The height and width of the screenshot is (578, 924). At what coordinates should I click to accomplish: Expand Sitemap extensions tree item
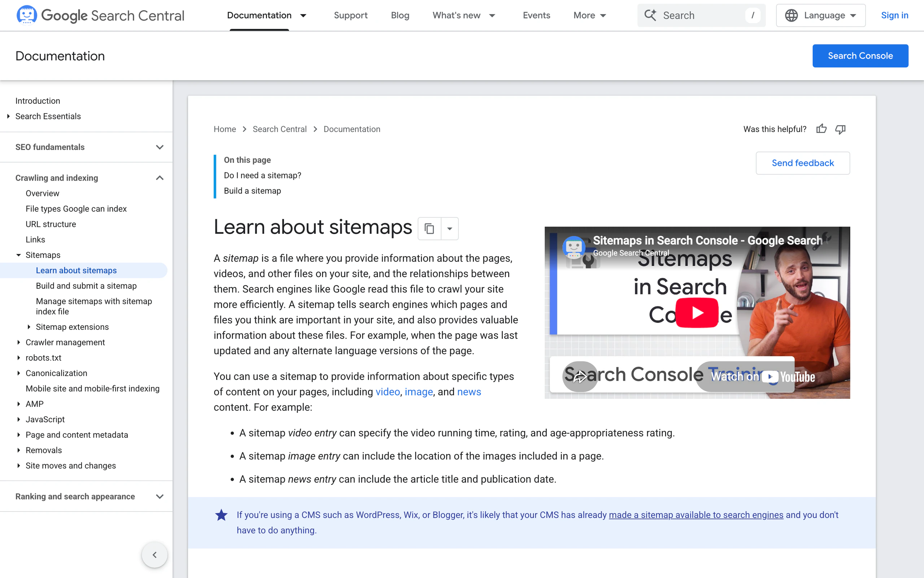(x=29, y=327)
